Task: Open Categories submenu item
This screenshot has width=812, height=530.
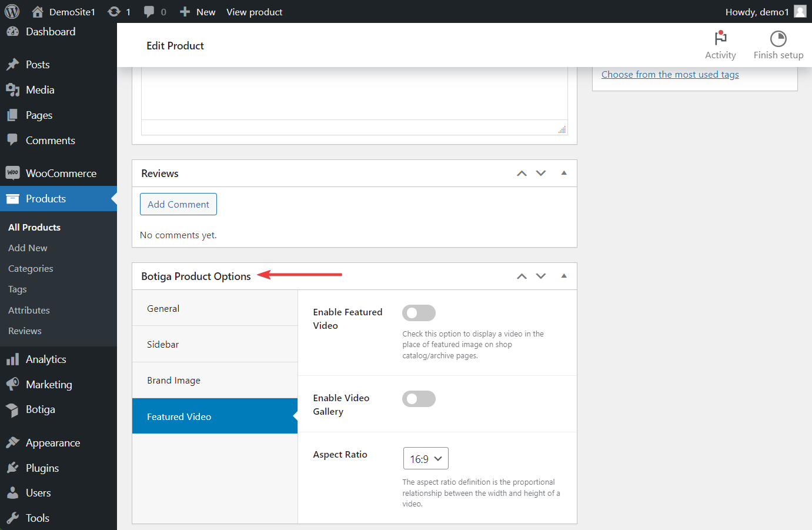Action: (31, 268)
